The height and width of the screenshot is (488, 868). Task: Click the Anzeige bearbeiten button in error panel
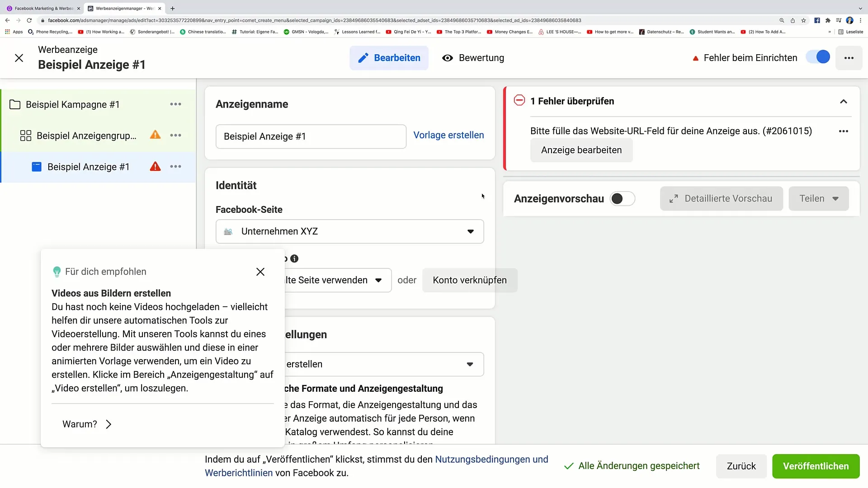click(x=581, y=150)
